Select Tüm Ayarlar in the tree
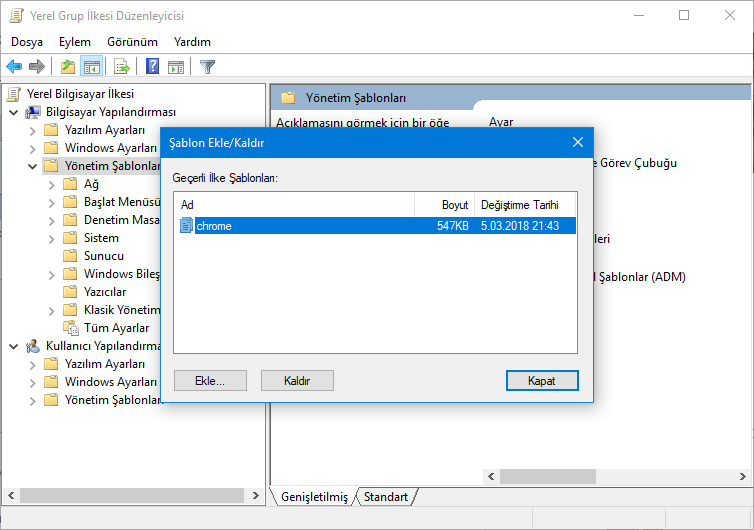This screenshot has height=530, width=754. click(116, 328)
